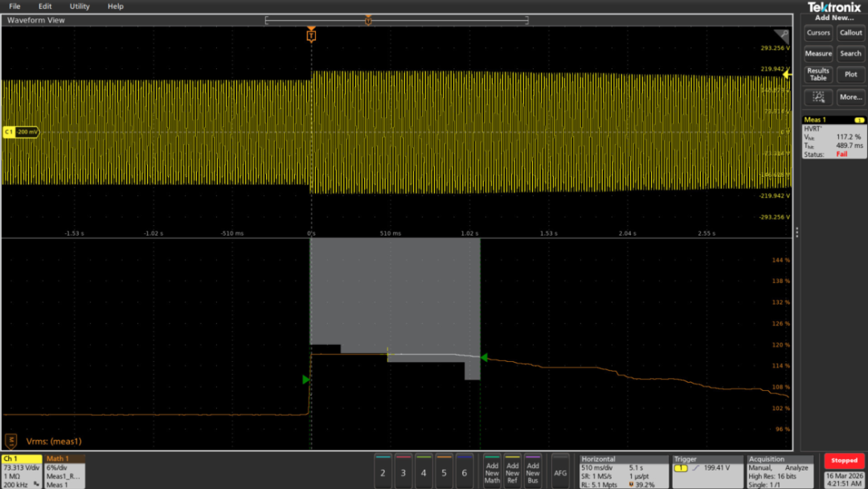Enable channel 5
The image size is (868, 489).
pyautogui.click(x=444, y=471)
